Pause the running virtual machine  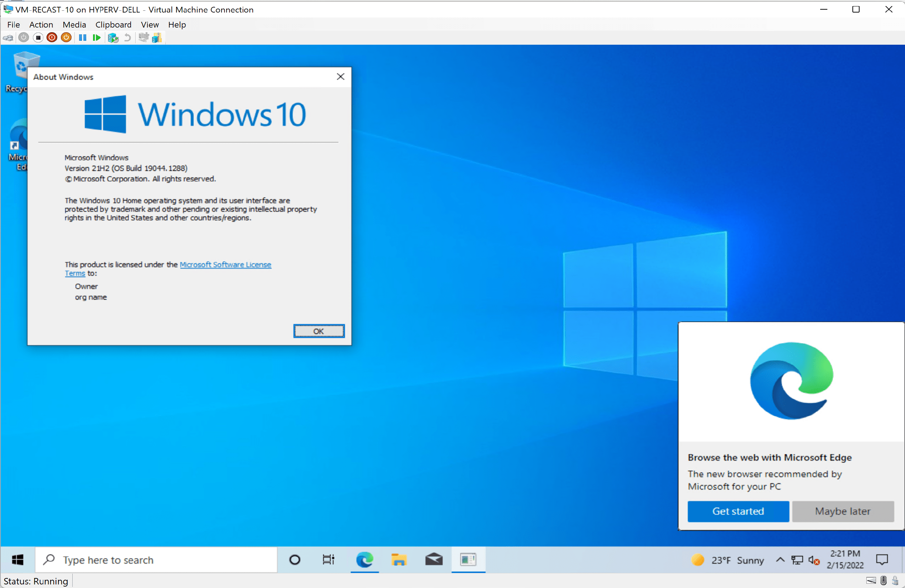83,37
